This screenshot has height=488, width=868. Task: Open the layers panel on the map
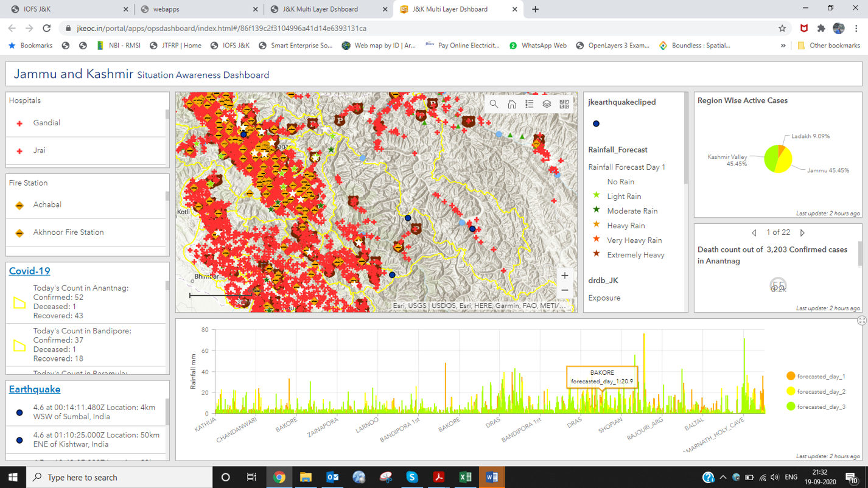click(x=546, y=103)
